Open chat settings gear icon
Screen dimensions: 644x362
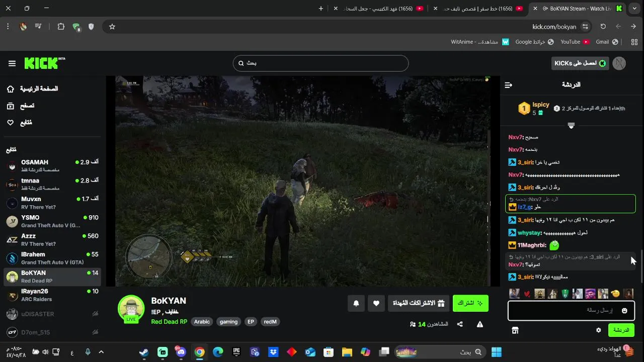[x=599, y=330]
